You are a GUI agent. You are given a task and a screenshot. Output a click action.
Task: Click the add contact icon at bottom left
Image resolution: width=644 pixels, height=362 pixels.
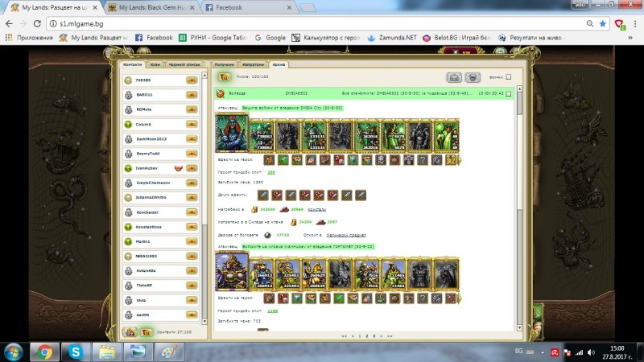130,331
